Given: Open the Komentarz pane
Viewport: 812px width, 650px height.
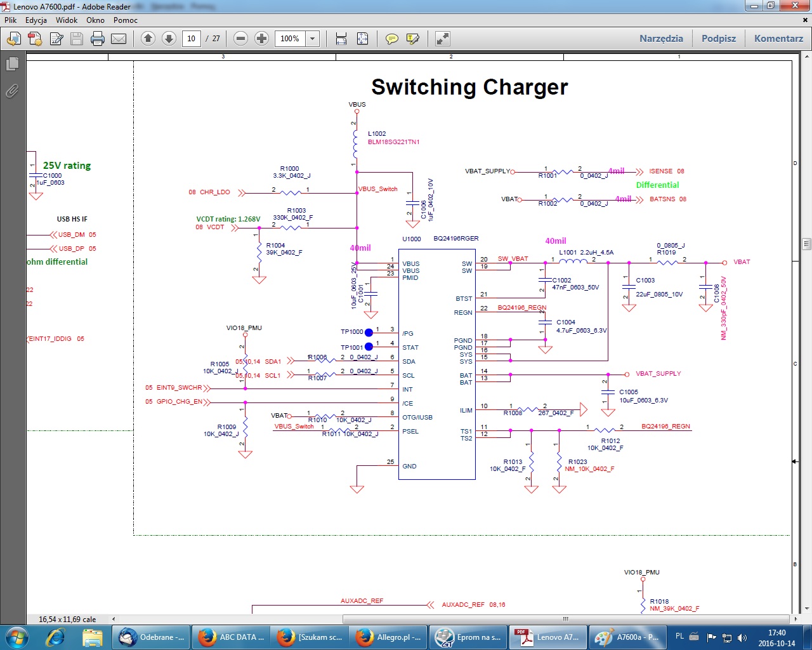Looking at the screenshot, I should 778,38.
